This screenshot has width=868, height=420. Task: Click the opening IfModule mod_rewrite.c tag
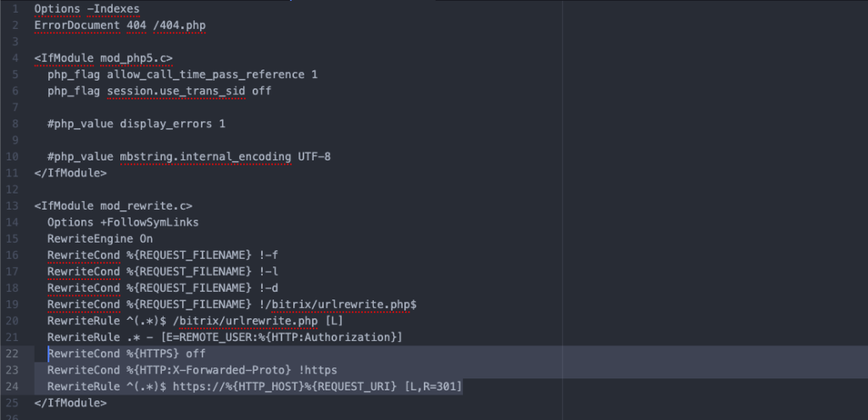tap(113, 205)
